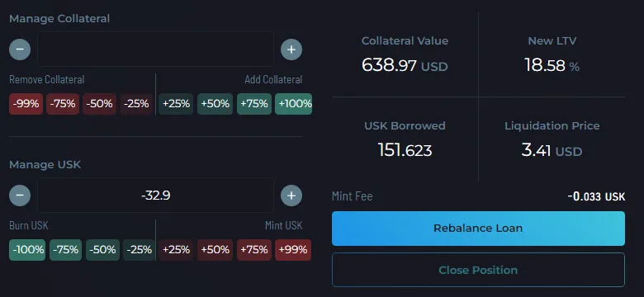Mint 25% more USK

[176, 250]
